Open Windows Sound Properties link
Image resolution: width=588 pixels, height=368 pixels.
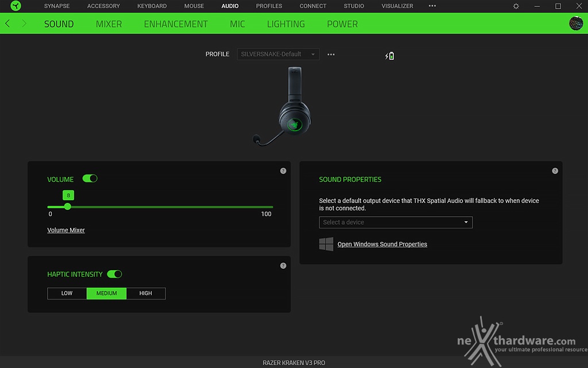coord(382,244)
